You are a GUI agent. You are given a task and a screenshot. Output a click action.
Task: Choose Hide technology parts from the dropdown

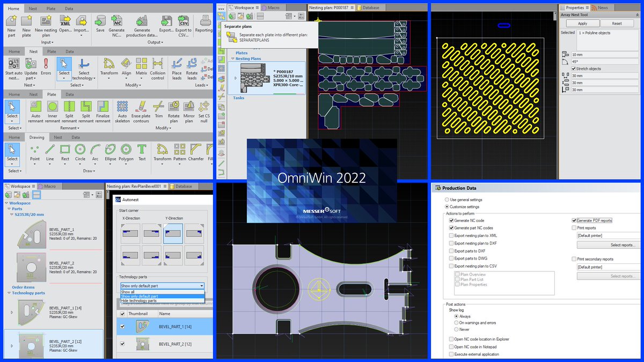click(x=138, y=300)
